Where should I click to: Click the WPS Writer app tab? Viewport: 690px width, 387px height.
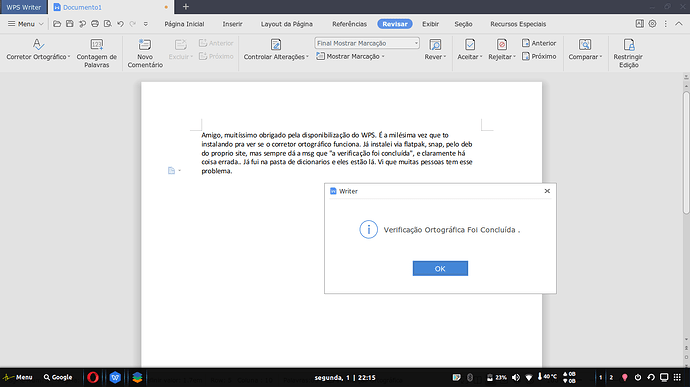point(23,7)
